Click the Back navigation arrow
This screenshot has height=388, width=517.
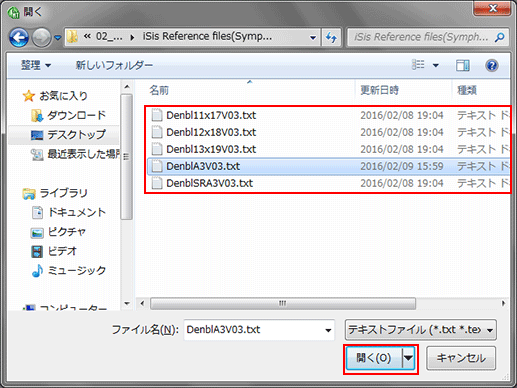[19, 37]
